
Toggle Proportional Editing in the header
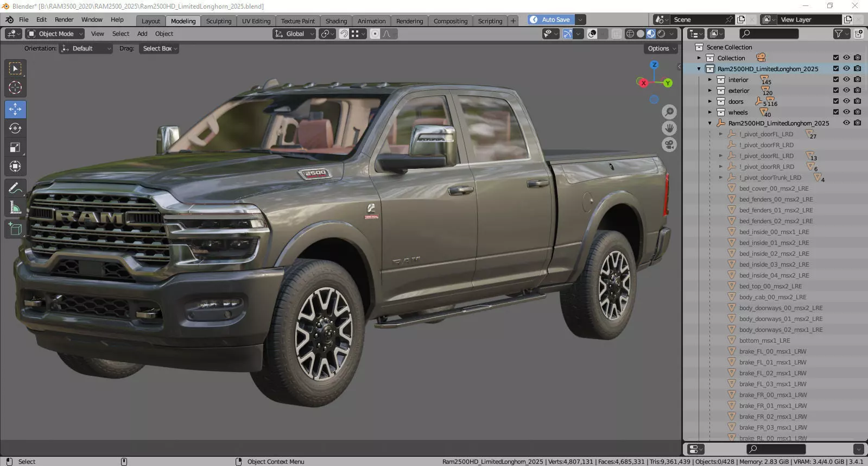coord(375,34)
